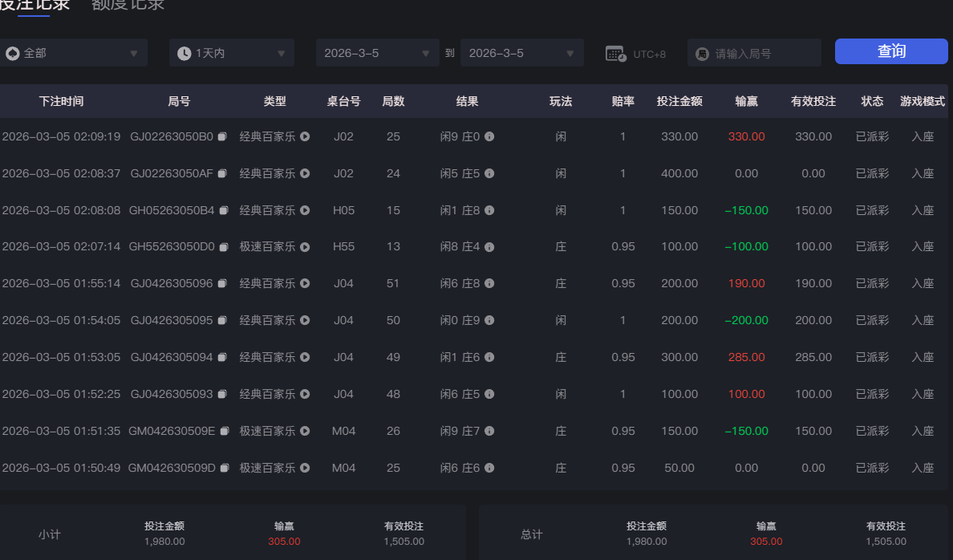Click the globe icon in the 全部 filter
This screenshot has width=953, height=560.
click(11, 52)
